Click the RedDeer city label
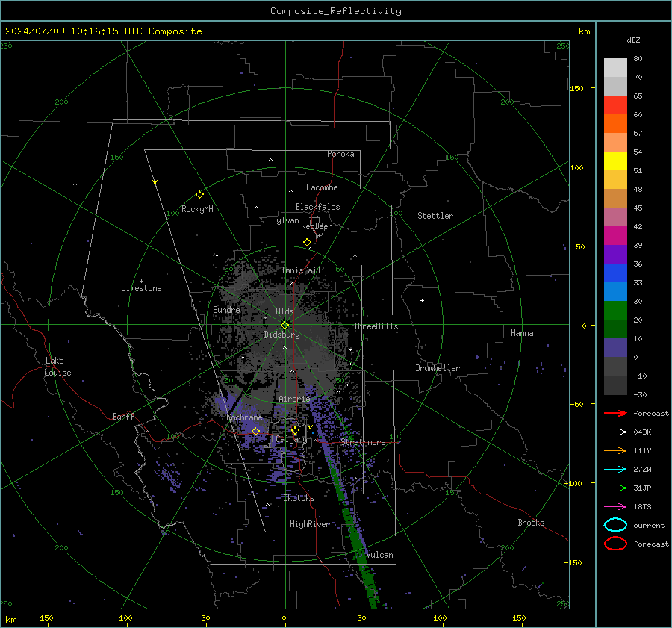Viewport: 672px width, 628px height. coord(317,226)
